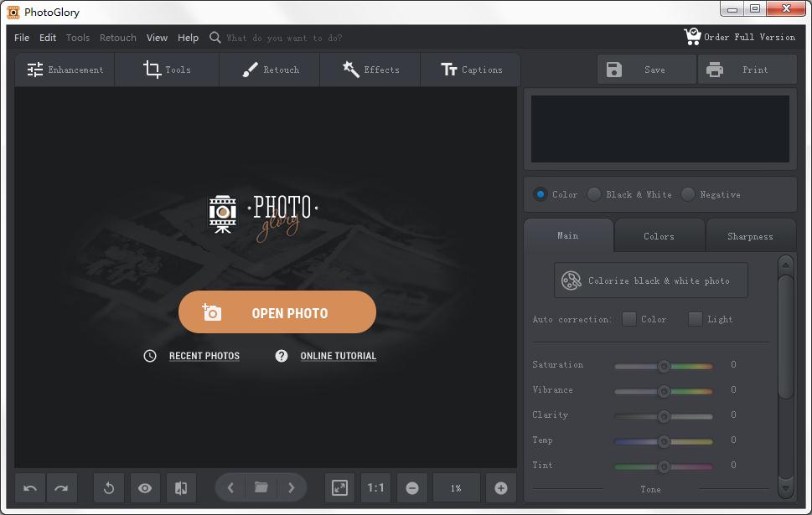Screen dimensions: 812x515
Task: Click the 1% zoom percentage field
Action: click(456, 488)
